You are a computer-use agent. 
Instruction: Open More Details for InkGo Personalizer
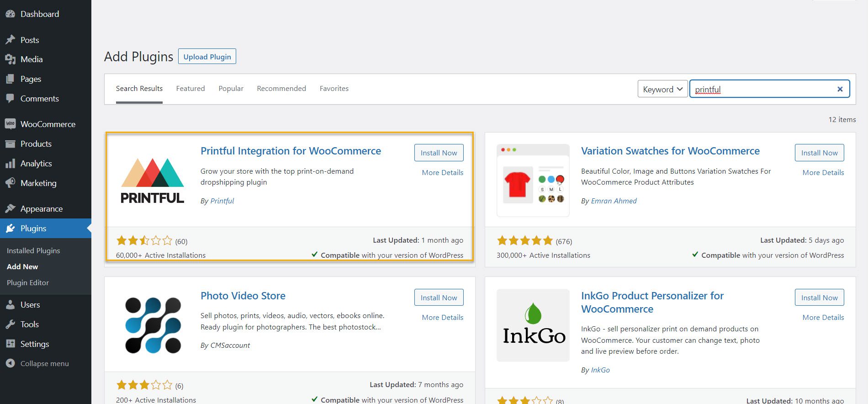coord(823,317)
